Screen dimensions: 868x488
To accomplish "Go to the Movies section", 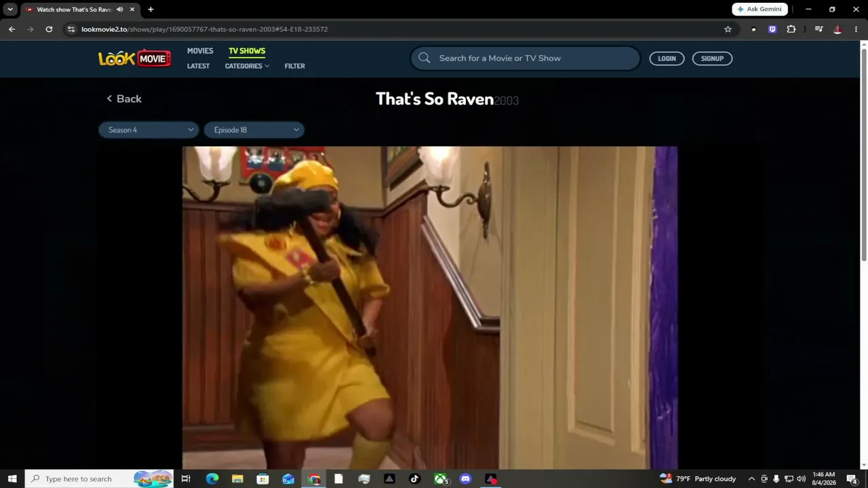I will pos(200,51).
